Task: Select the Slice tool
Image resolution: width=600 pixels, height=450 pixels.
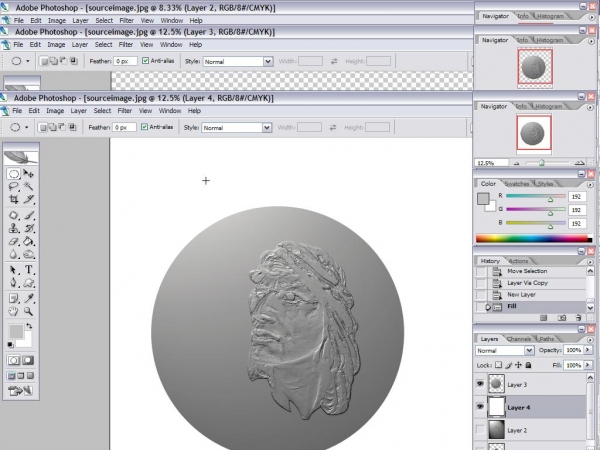Action: click(x=28, y=199)
